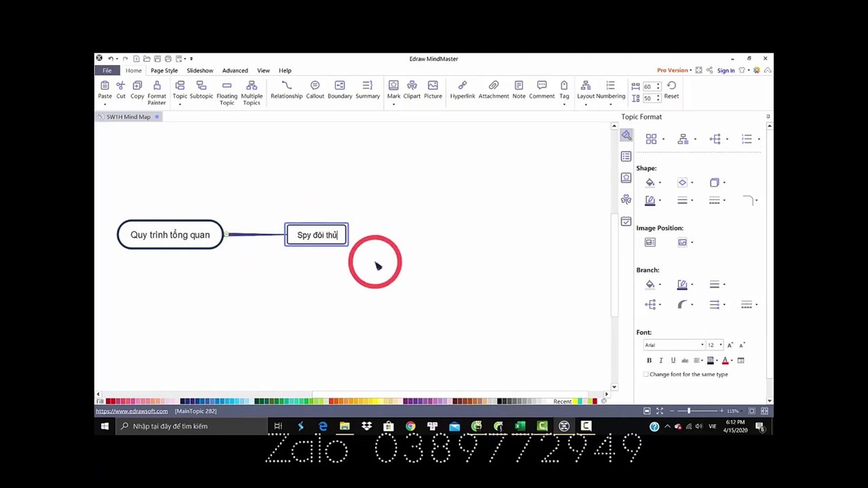Image resolution: width=868 pixels, height=488 pixels.
Task: Click the Recent colors label in color bar
Action: [562, 401]
